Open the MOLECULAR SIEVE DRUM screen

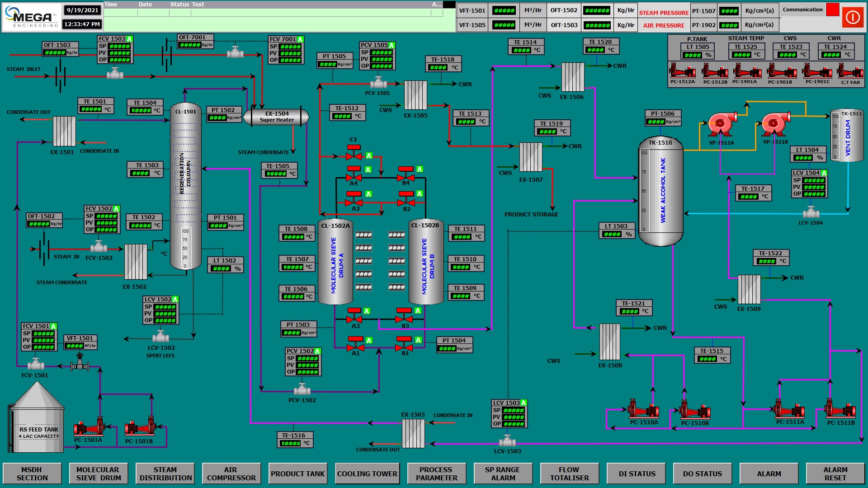coord(99,473)
